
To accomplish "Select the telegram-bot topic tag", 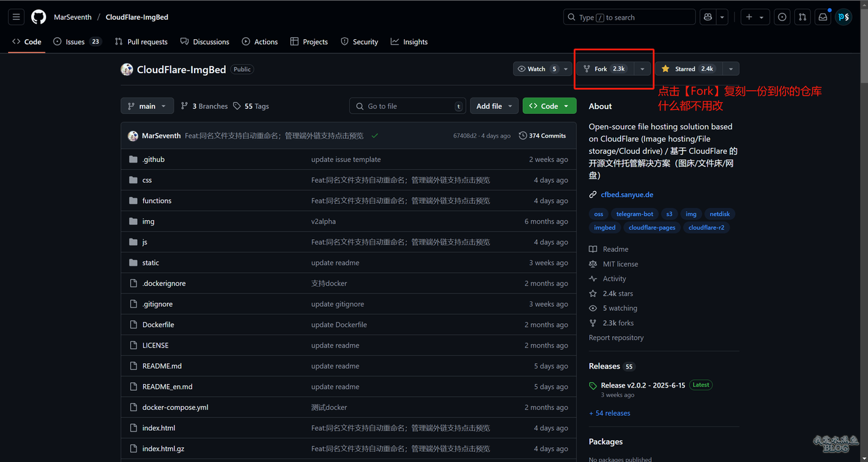I will 635,214.
